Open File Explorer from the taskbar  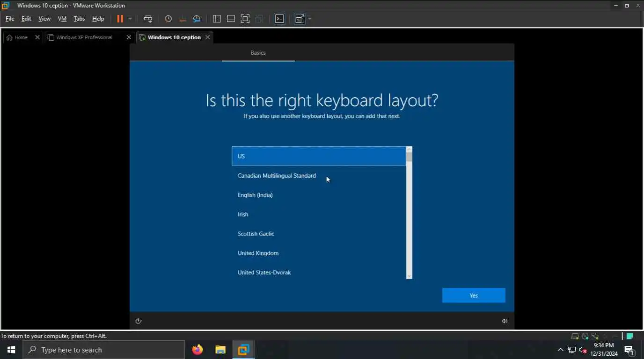pyautogui.click(x=220, y=350)
